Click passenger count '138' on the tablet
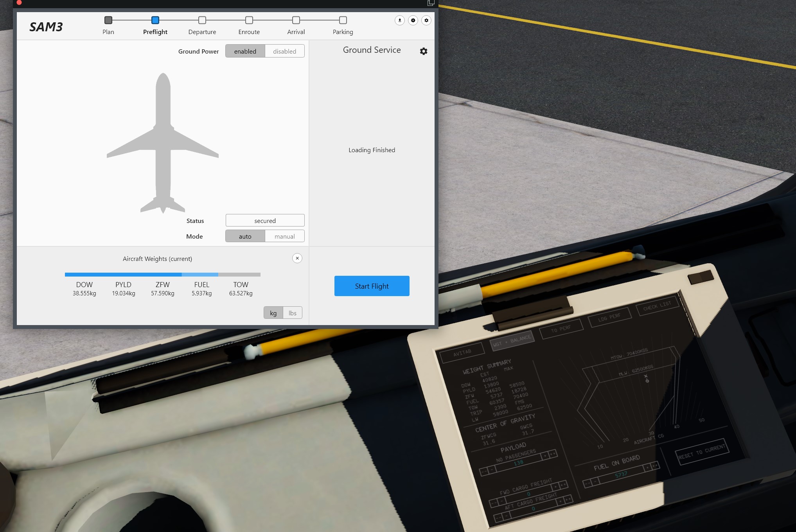 point(519,463)
